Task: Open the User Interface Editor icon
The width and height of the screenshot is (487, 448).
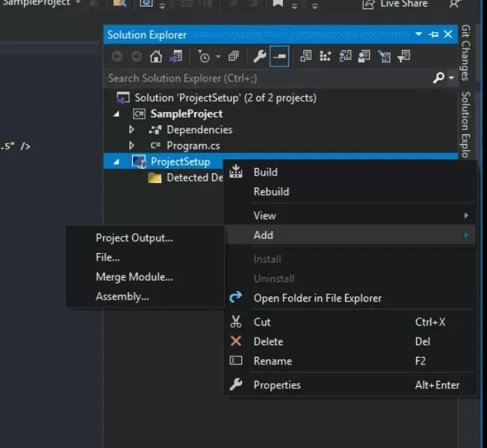Action: point(365,56)
